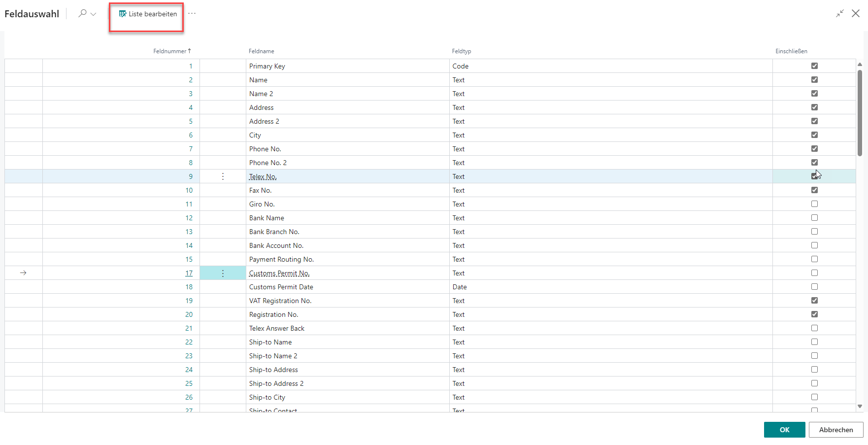Image resolution: width=868 pixels, height=445 pixels.
Task: Click the Code field type cell
Action: click(x=611, y=66)
